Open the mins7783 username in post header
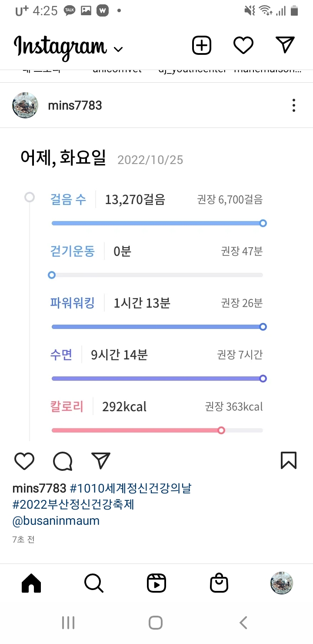The image size is (313, 644). (75, 105)
